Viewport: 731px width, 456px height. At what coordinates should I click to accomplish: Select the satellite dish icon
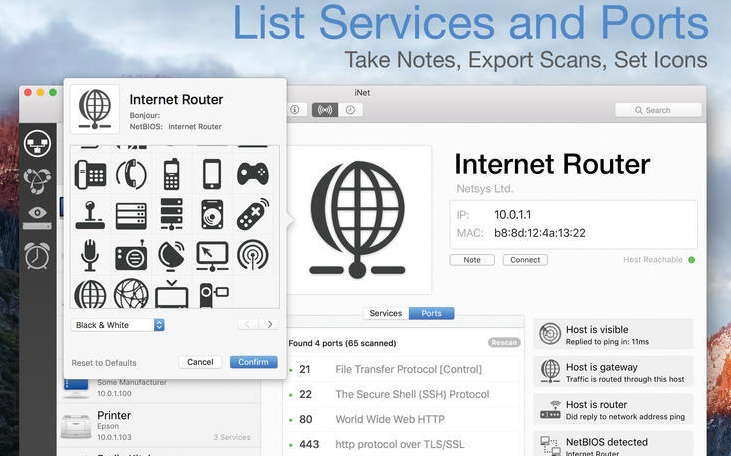tap(171, 255)
